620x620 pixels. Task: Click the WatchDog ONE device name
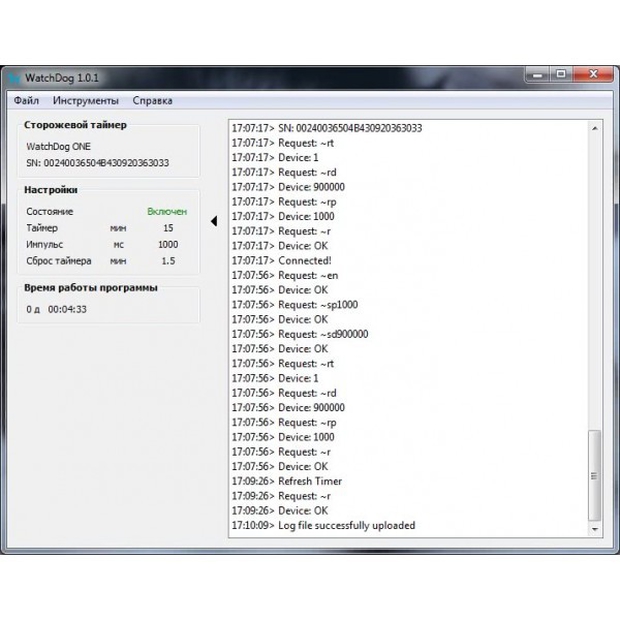(x=59, y=147)
